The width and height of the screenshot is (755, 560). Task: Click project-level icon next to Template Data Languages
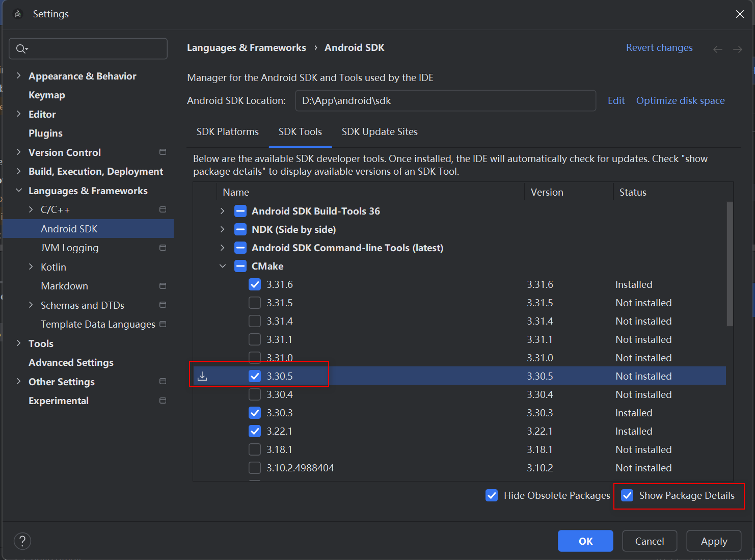(163, 324)
